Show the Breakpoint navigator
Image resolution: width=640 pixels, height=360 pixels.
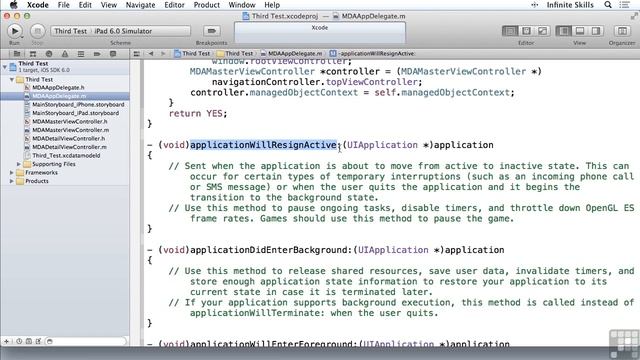(x=97, y=54)
